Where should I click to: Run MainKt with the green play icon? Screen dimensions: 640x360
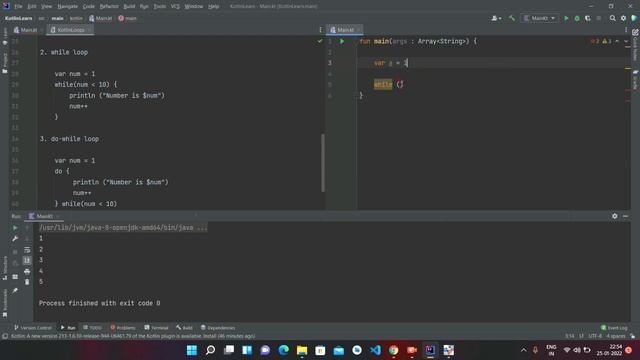coord(566,18)
